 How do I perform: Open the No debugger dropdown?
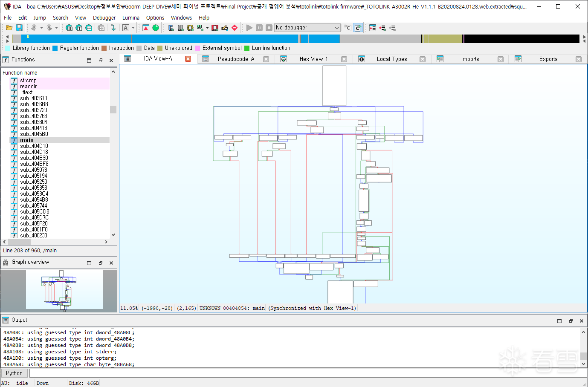click(307, 28)
